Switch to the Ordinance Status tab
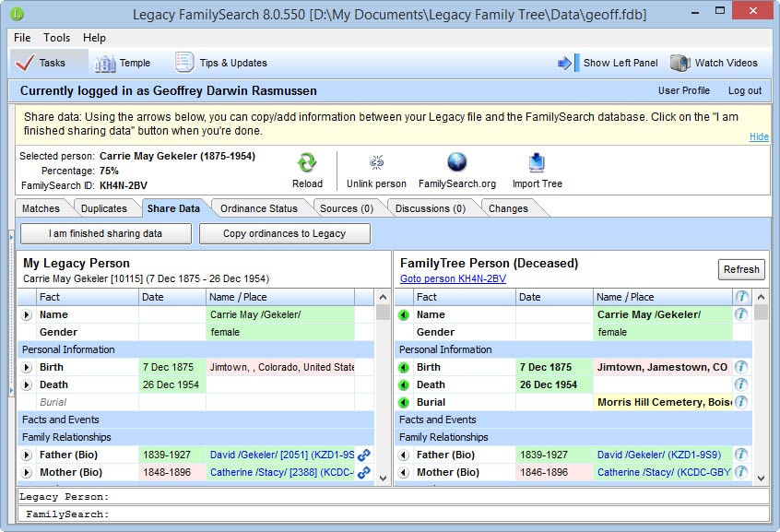780x532 pixels. pos(259,208)
